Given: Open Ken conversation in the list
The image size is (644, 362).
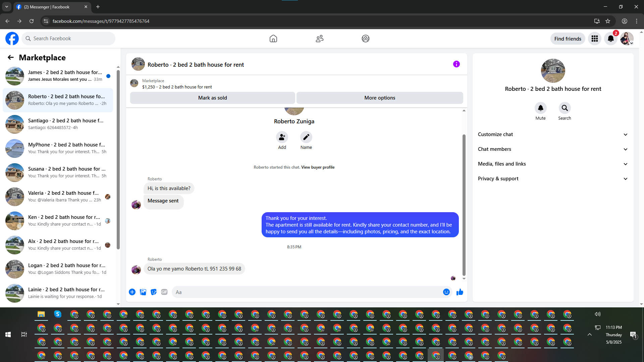Looking at the screenshot, I should [58, 221].
